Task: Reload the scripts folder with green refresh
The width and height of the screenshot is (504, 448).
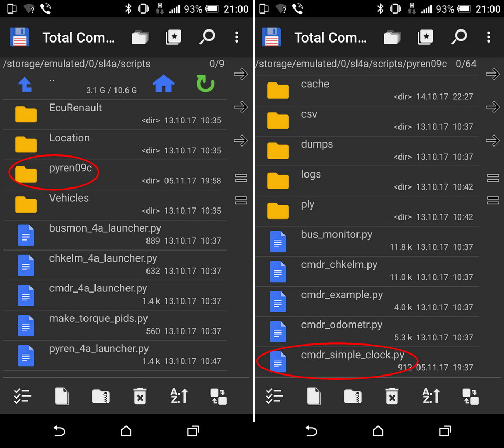Action: pyautogui.click(x=205, y=84)
